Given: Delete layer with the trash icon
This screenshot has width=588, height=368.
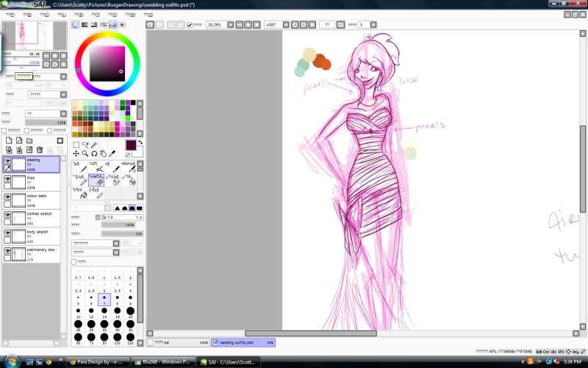Looking at the screenshot, I should tap(40, 149).
